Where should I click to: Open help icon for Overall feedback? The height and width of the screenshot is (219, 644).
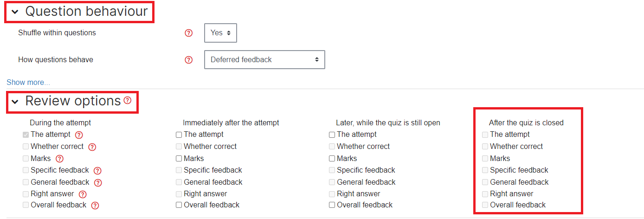(x=95, y=206)
